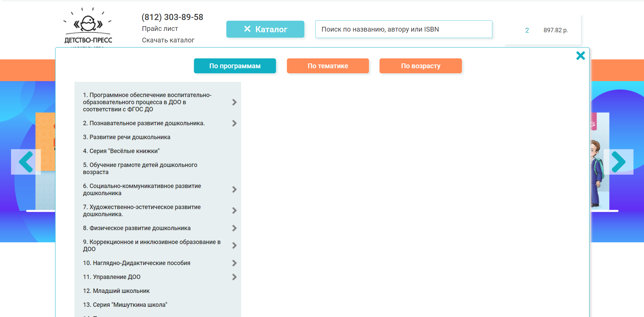Focus the search field by title, author, ISBN
644x317 pixels.
[x=404, y=29]
